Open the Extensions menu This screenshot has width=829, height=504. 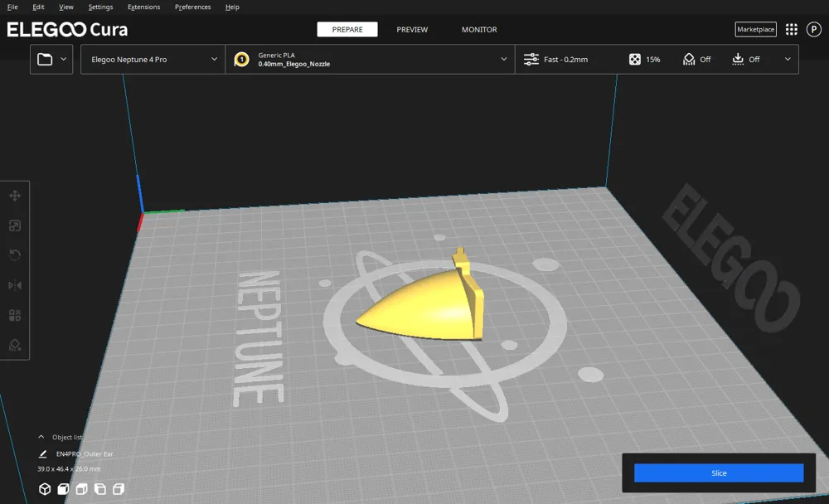pos(143,7)
